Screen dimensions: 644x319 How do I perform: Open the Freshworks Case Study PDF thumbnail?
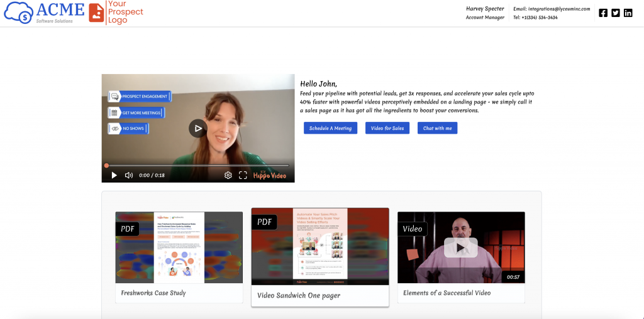click(179, 247)
